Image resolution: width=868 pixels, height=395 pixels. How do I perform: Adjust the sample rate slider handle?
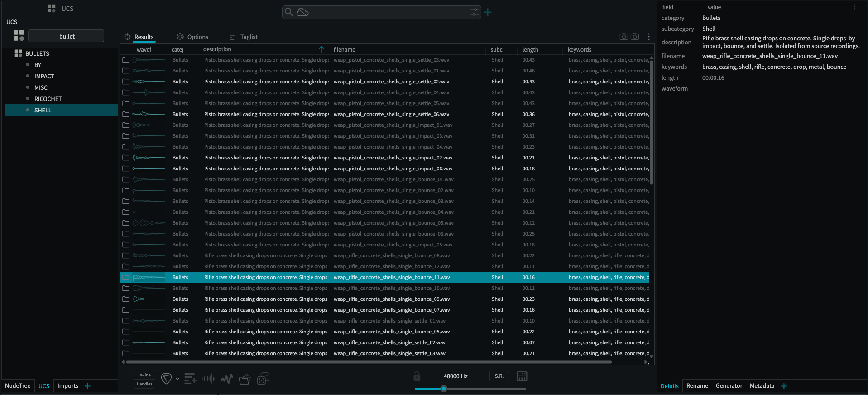click(x=444, y=388)
